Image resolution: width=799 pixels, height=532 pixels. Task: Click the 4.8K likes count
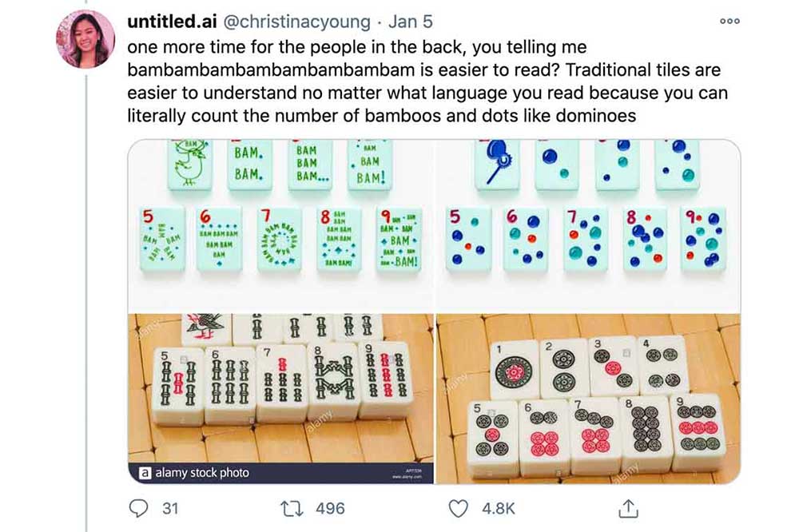[x=499, y=509]
